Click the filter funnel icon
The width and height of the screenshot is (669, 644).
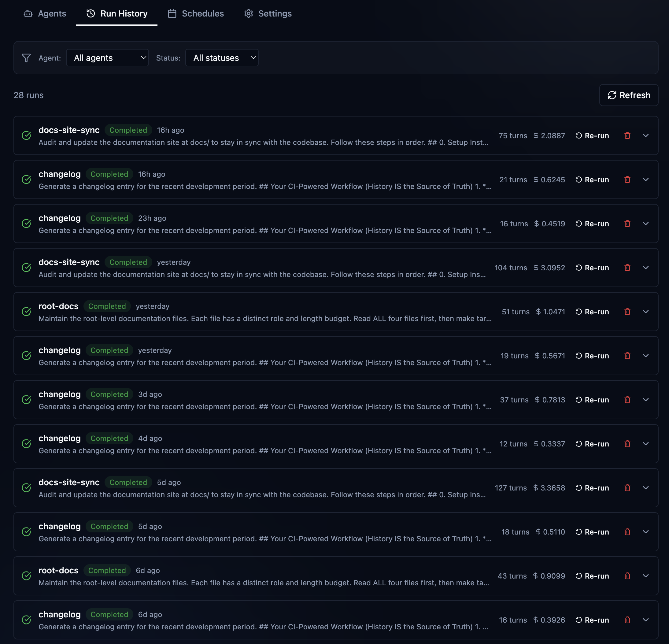(26, 58)
